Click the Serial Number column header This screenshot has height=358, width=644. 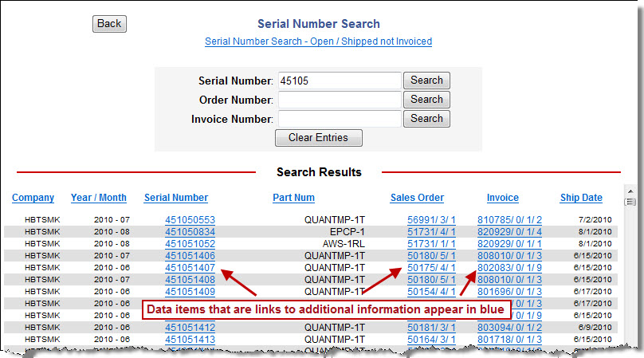click(176, 198)
